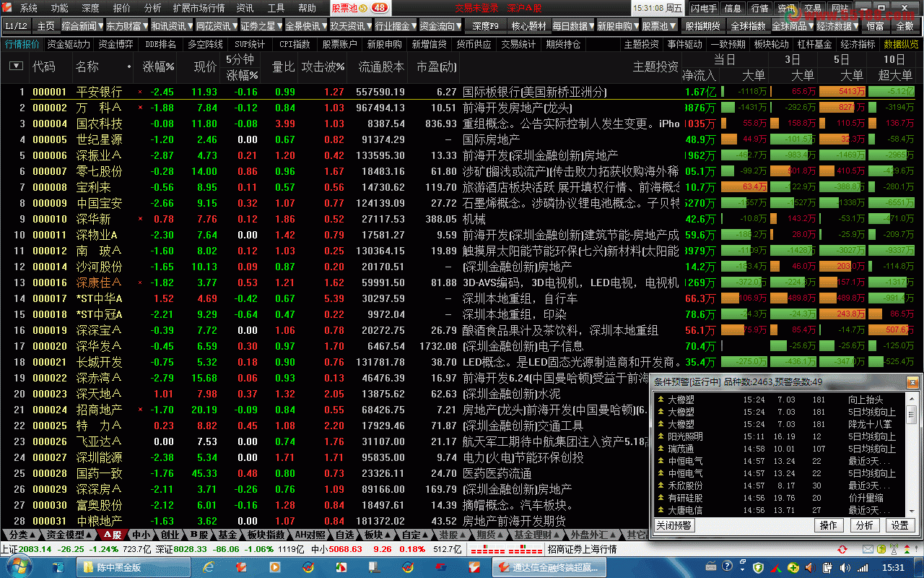Switch to the 资金驱动力 tab
The height and width of the screenshot is (578, 924).
pos(69,44)
